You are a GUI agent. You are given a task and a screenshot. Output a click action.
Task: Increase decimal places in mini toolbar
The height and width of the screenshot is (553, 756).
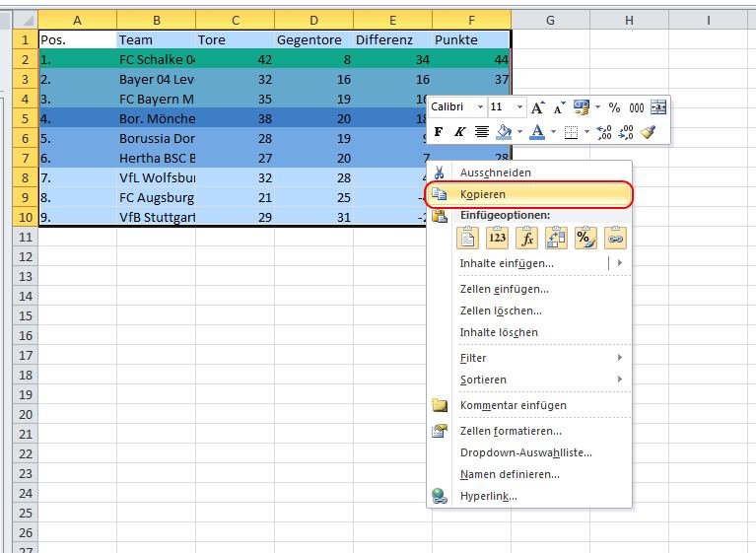603,132
